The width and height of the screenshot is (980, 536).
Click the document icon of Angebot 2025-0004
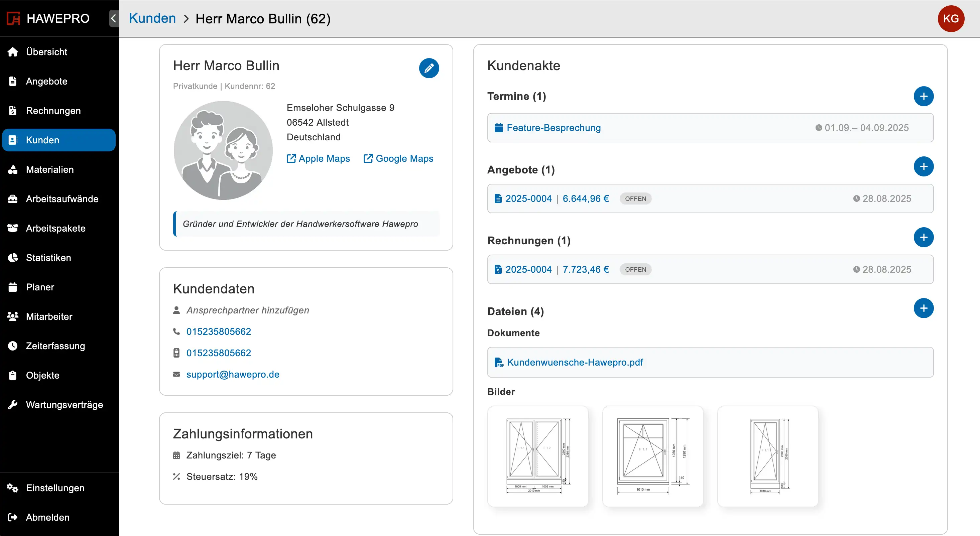coord(498,198)
